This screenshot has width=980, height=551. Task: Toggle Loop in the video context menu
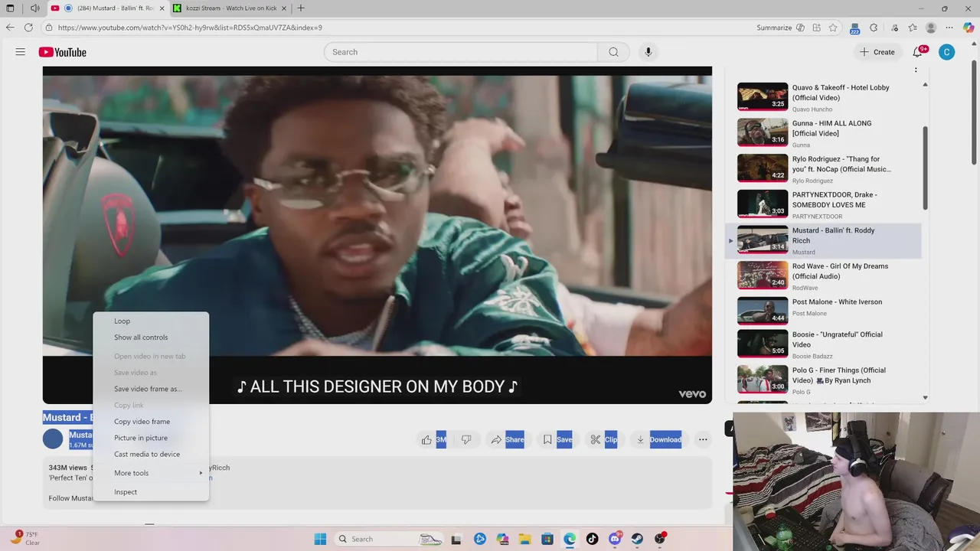(151, 321)
